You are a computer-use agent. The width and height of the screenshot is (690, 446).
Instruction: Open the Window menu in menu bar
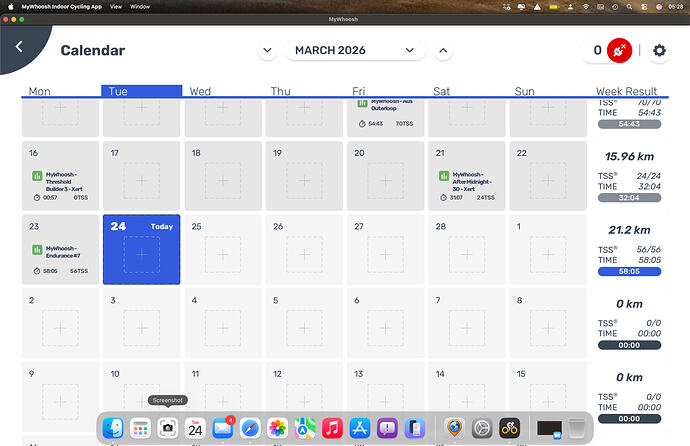[141, 6]
